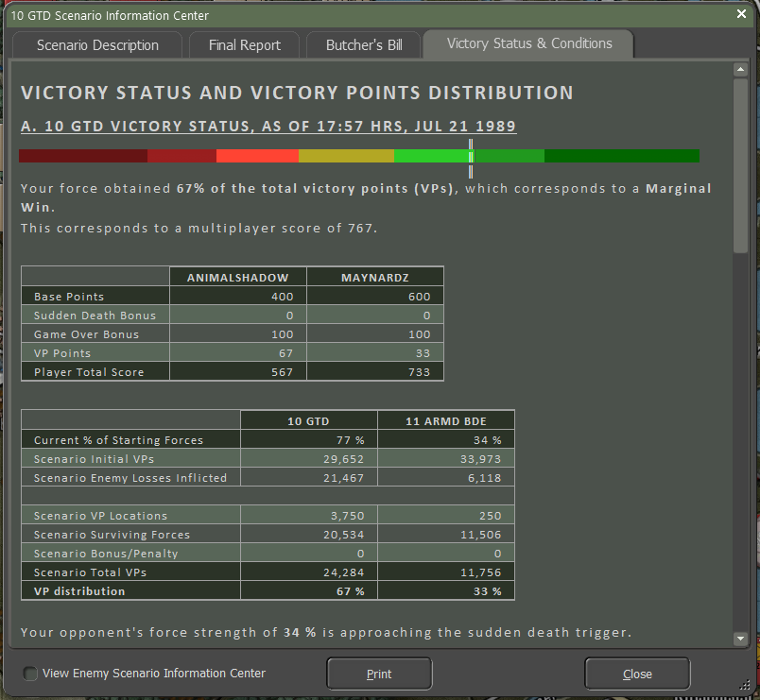Click the VP distribution row label

click(79, 591)
